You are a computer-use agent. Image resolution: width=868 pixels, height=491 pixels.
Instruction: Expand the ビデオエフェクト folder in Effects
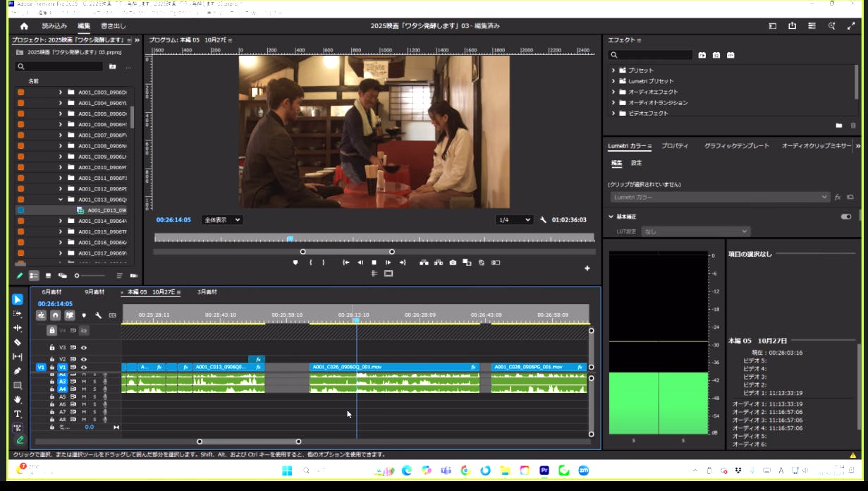(x=613, y=113)
